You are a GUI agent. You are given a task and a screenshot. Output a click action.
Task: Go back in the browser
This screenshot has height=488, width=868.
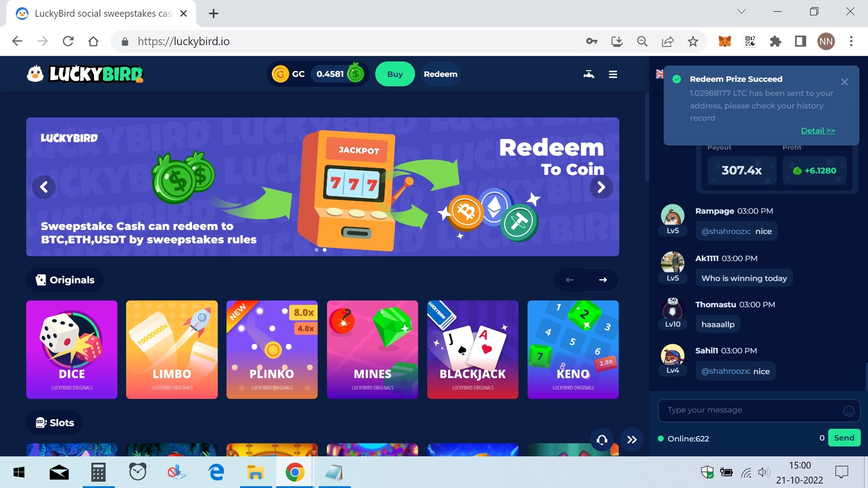[17, 42]
